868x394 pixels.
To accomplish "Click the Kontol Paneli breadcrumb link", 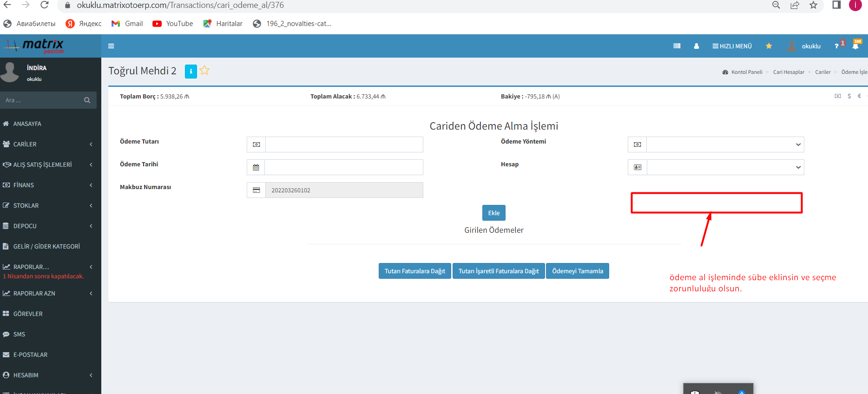I will click(x=746, y=72).
